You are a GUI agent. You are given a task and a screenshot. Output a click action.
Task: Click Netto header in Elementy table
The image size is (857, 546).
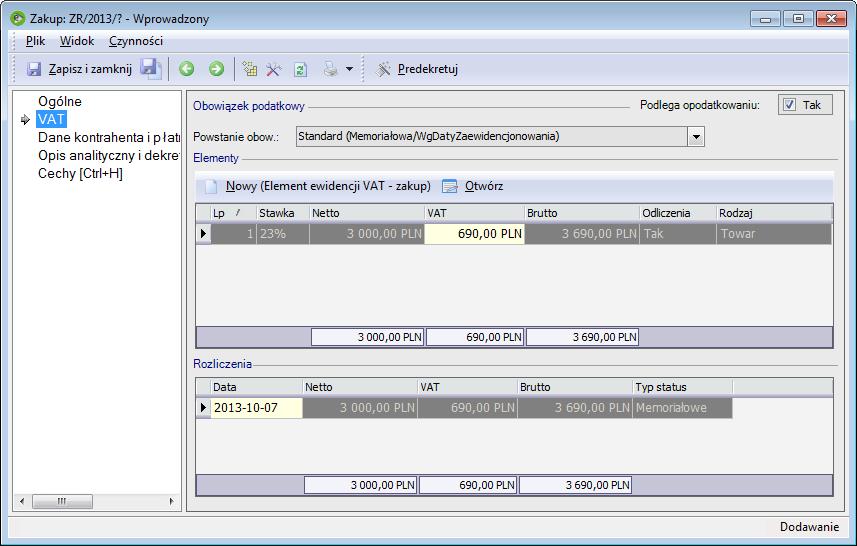point(367,213)
